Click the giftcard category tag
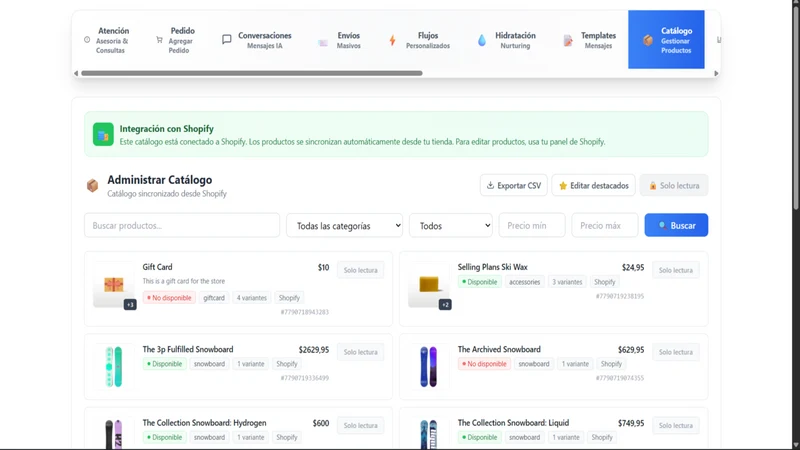Screen dimensions: 800x450 pos(214,298)
